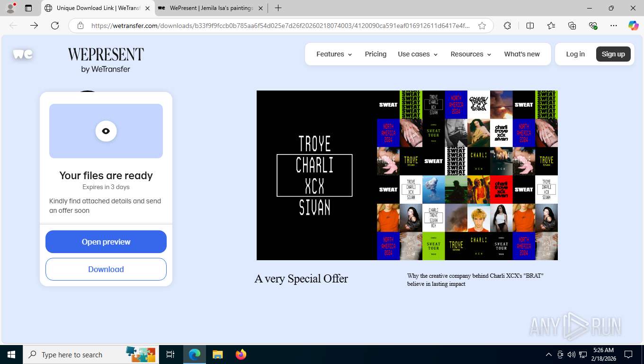Click the WeTransfer "we" logo

[x=23, y=55]
